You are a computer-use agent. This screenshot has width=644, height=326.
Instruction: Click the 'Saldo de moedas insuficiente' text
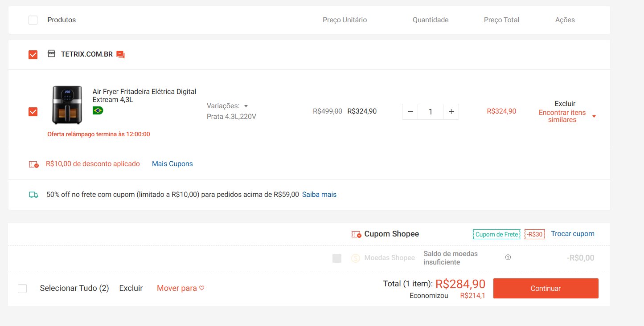pyautogui.click(x=451, y=258)
